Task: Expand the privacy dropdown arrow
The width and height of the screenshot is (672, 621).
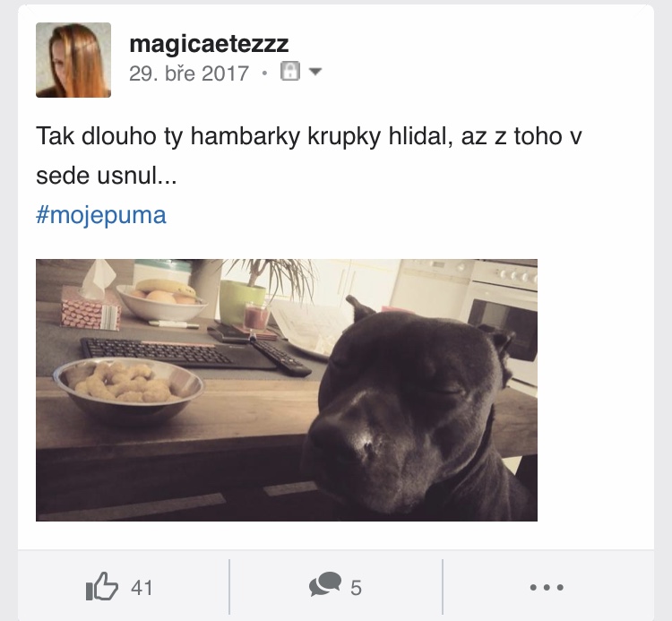Action: point(315,71)
